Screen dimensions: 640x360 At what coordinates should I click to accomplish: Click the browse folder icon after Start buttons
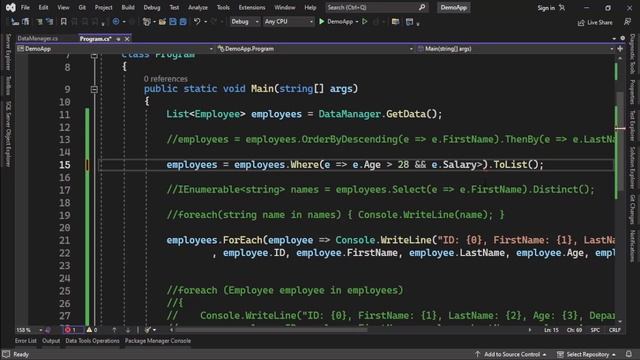pyautogui.click(x=395, y=22)
